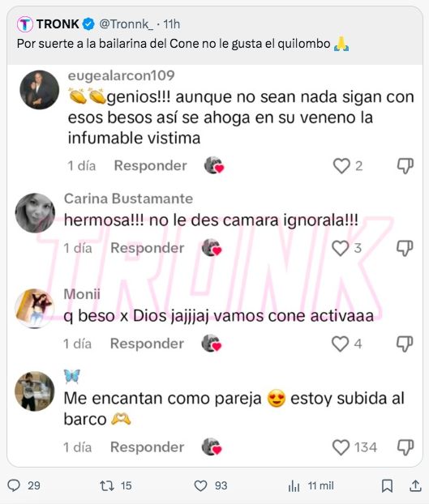Like Carina Bustamante's comment
Viewport: 429px width, 504px height.
(x=340, y=248)
